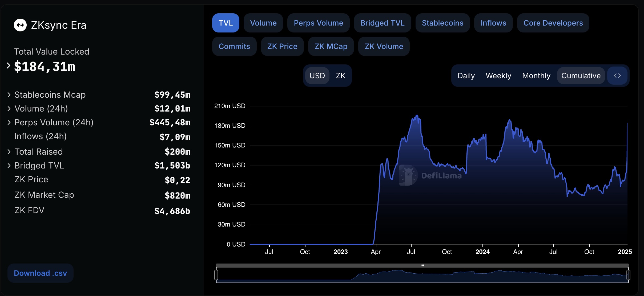This screenshot has height=296, width=644.
Task: Click the $7,09m inflows value
Action: [x=175, y=137]
